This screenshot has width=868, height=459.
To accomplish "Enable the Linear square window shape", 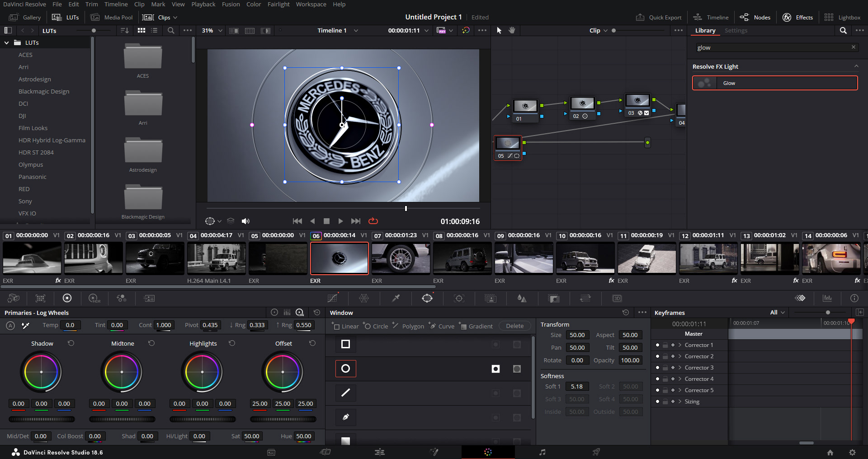I will [x=346, y=344].
